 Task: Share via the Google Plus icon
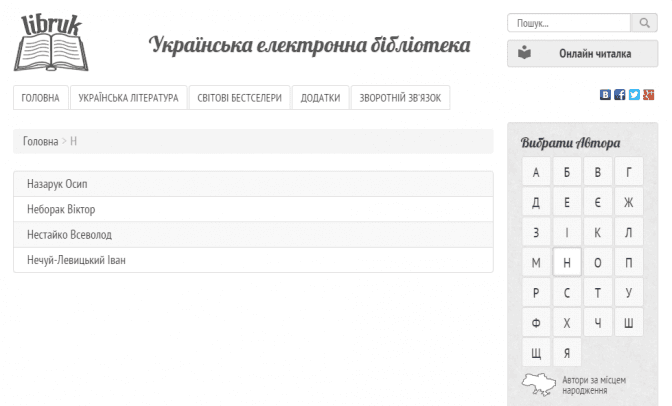pyautogui.click(x=648, y=95)
